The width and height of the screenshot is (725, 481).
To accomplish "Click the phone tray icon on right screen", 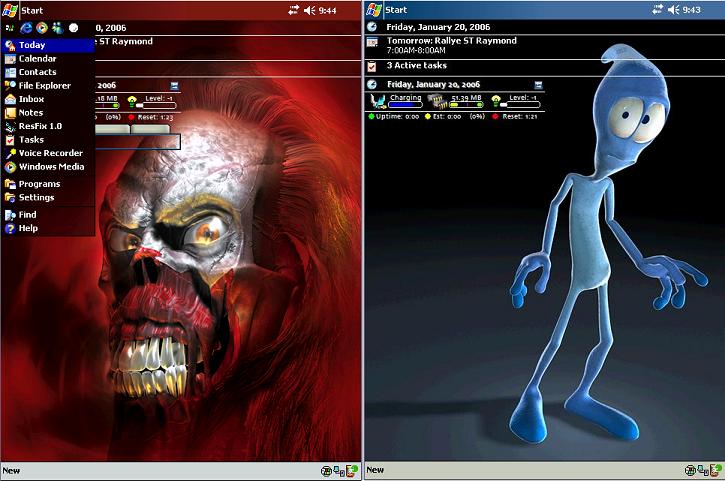I will (716, 470).
